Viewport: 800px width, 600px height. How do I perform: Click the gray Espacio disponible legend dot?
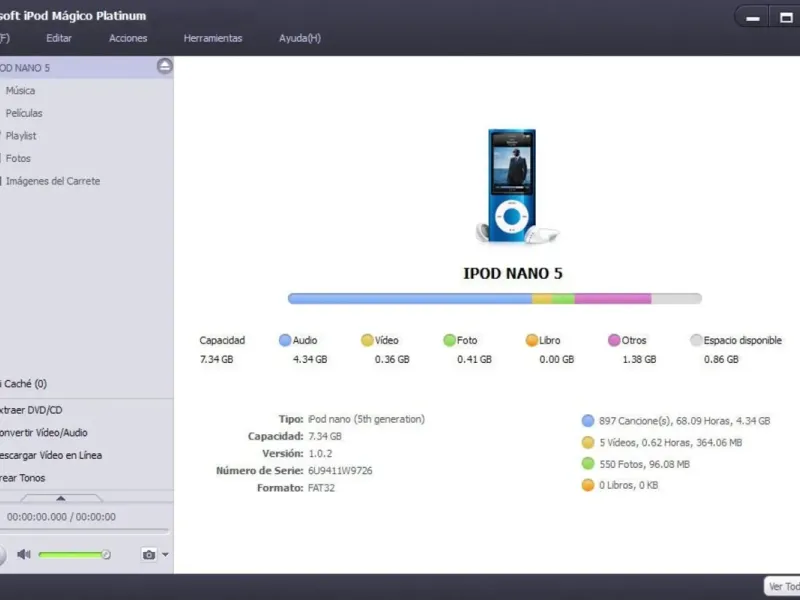click(696, 340)
